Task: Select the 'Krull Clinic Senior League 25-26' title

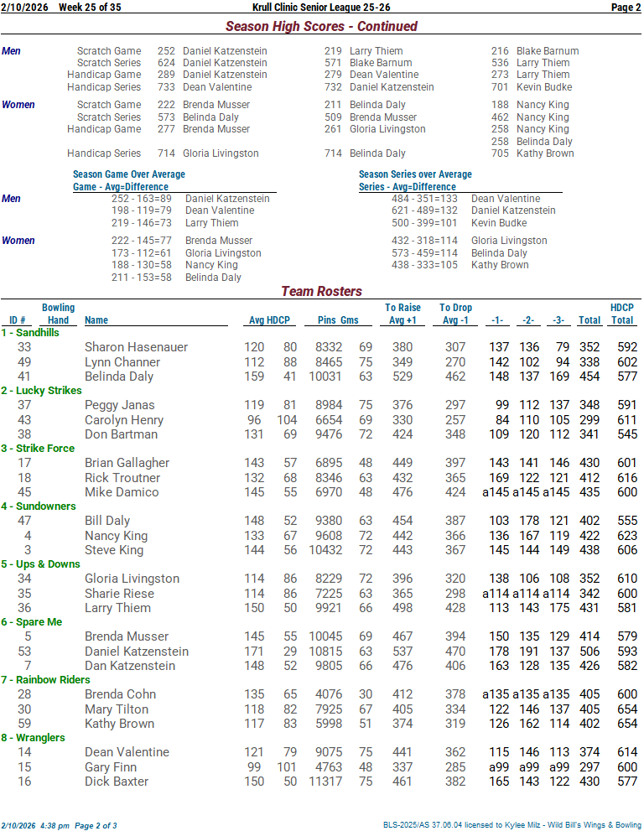Action: pyautogui.click(x=321, y=8)
